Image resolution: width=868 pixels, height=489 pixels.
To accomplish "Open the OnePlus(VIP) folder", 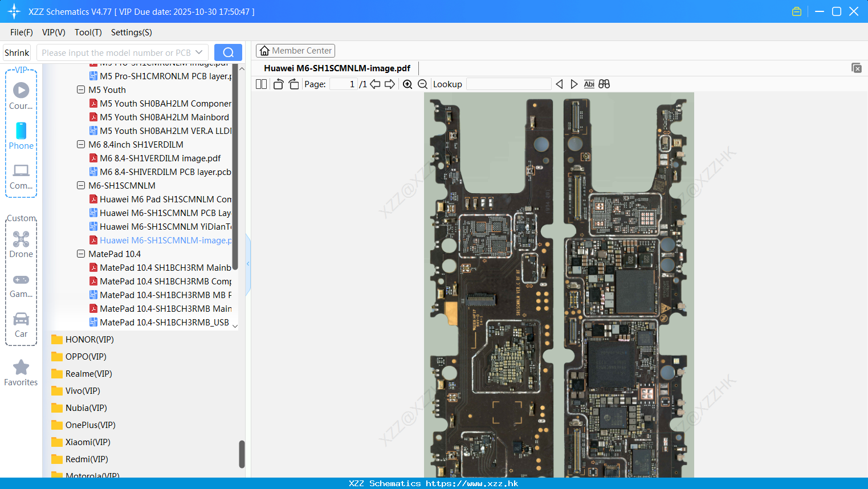I will pyautogui.click(x=83, y=425).
